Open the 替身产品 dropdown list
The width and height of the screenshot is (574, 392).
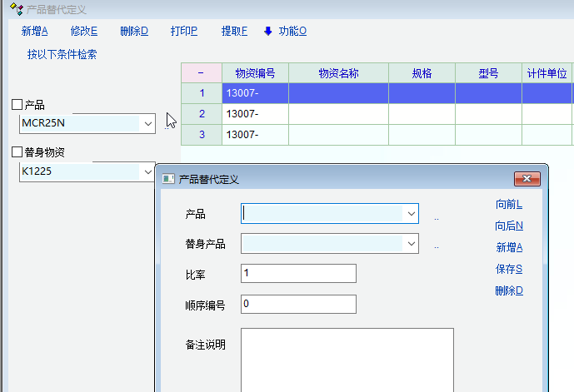pyautogui.click(x=412, y=244)
